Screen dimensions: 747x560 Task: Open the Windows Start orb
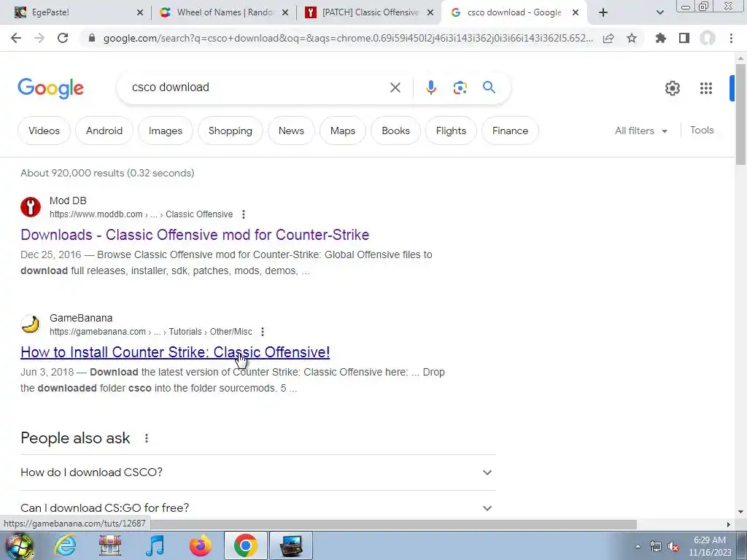point(20,545)
